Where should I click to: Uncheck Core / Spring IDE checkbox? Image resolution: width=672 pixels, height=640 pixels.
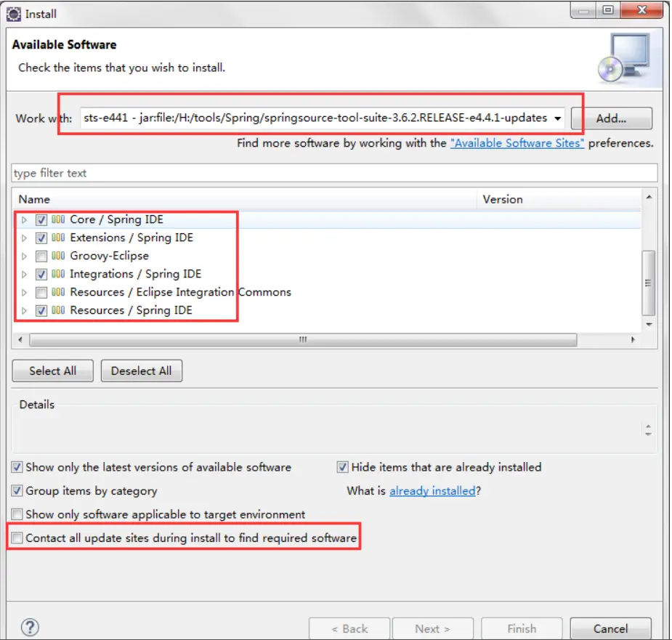point(41,220)
